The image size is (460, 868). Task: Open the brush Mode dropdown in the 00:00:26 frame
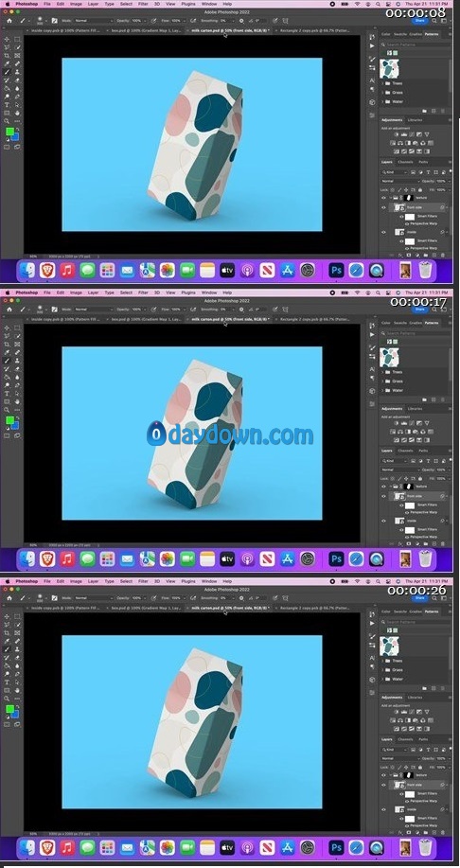pos(94,598)
